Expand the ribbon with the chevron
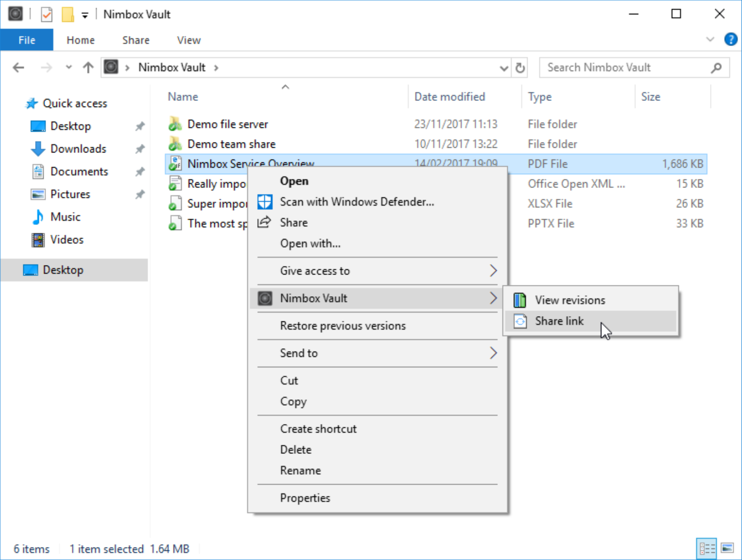The image size is (742, 560). [x=710, y=39]
